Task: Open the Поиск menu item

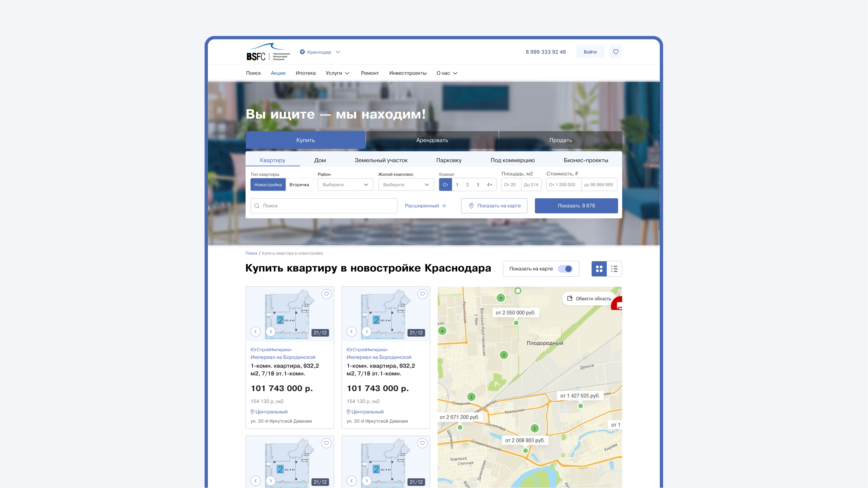Action: click(253, 73)
